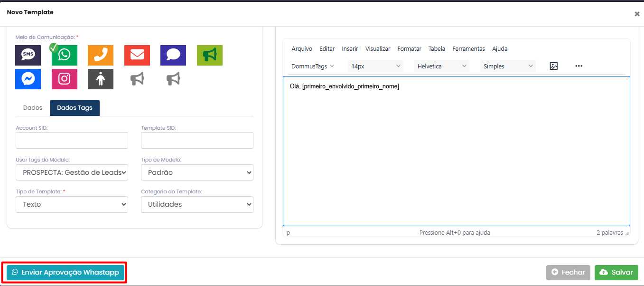Click inside the message editor text area
The width and height of the screenshot is (644, 286).
(457, 151)
